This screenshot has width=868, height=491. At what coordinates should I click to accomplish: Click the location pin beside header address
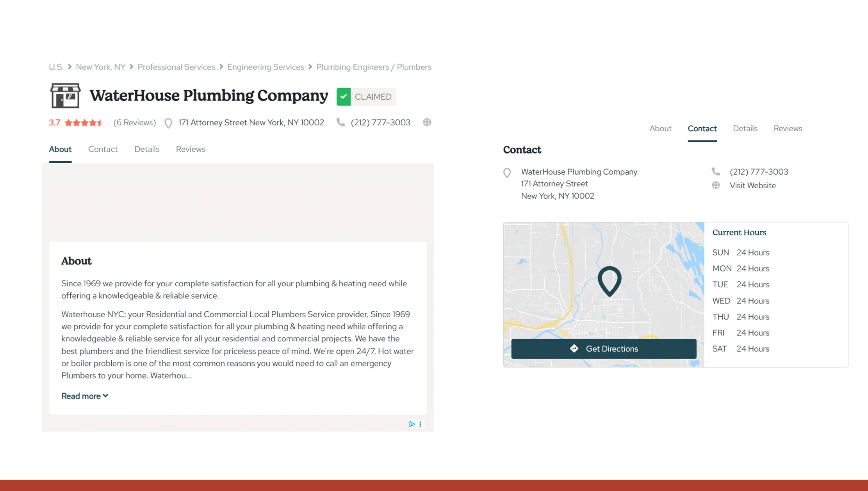pos(168,123)
